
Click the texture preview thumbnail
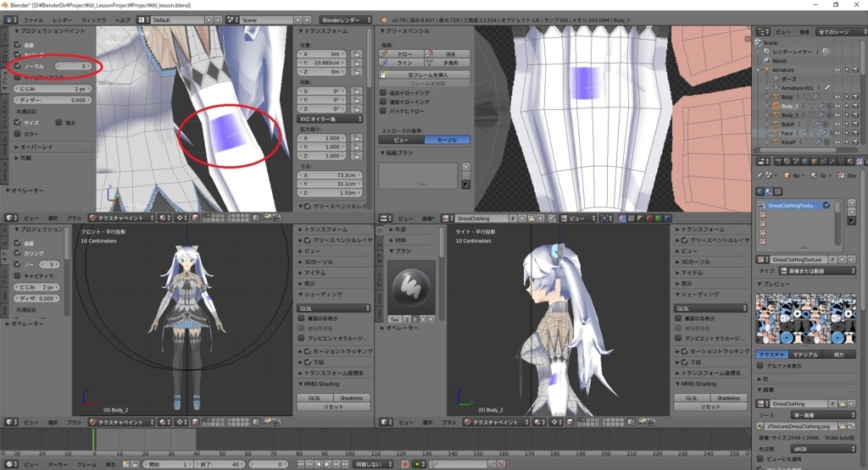(805, 319)
